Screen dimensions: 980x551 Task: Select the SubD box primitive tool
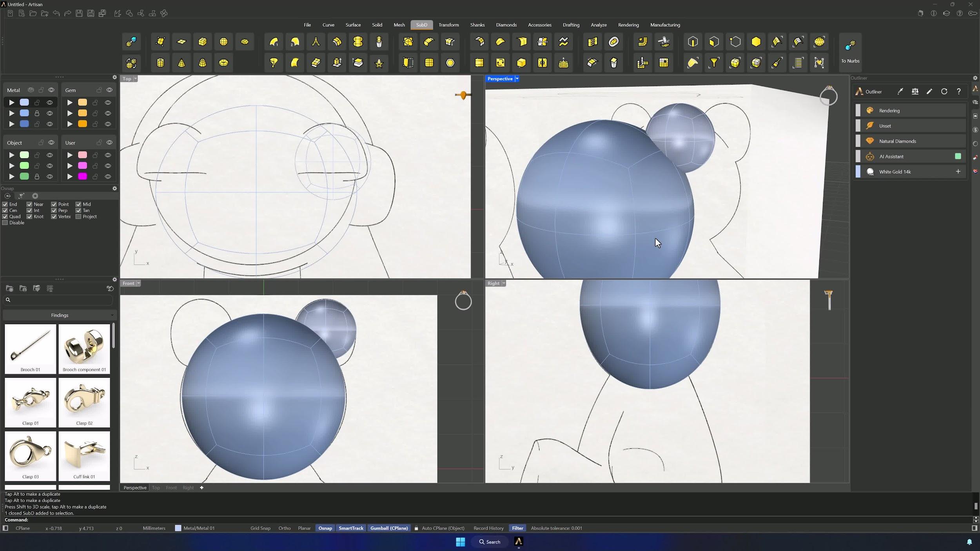(203, 42)
